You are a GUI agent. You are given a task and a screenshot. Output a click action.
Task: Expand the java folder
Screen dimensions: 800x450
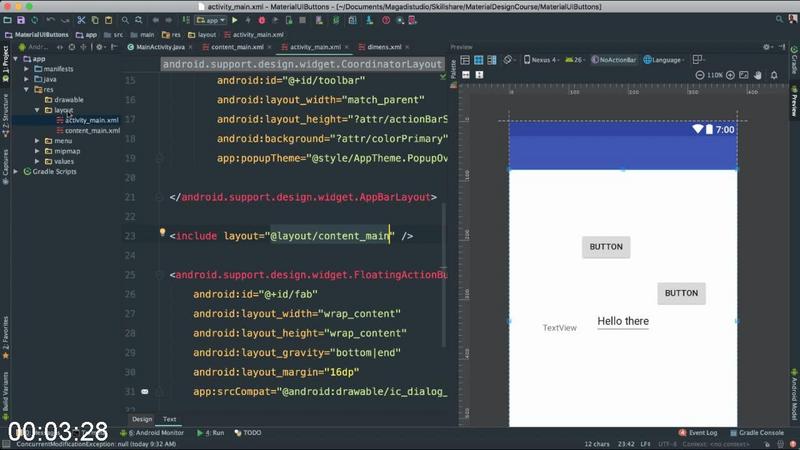tap(27, 79)
